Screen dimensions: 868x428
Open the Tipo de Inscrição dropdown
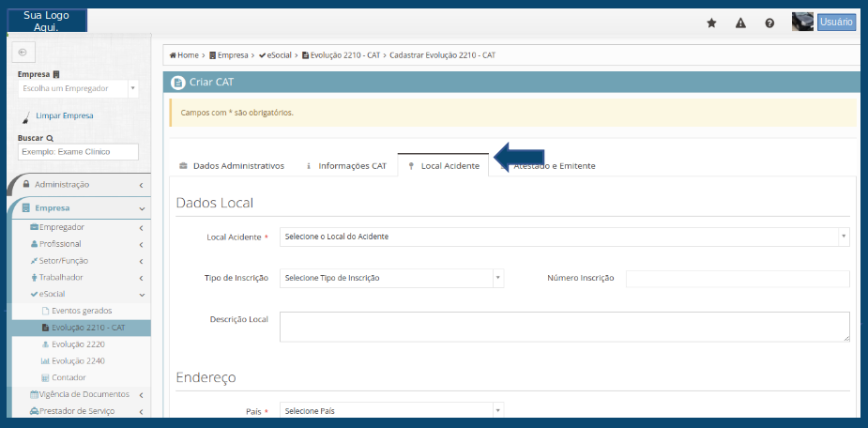click(391, 278)
